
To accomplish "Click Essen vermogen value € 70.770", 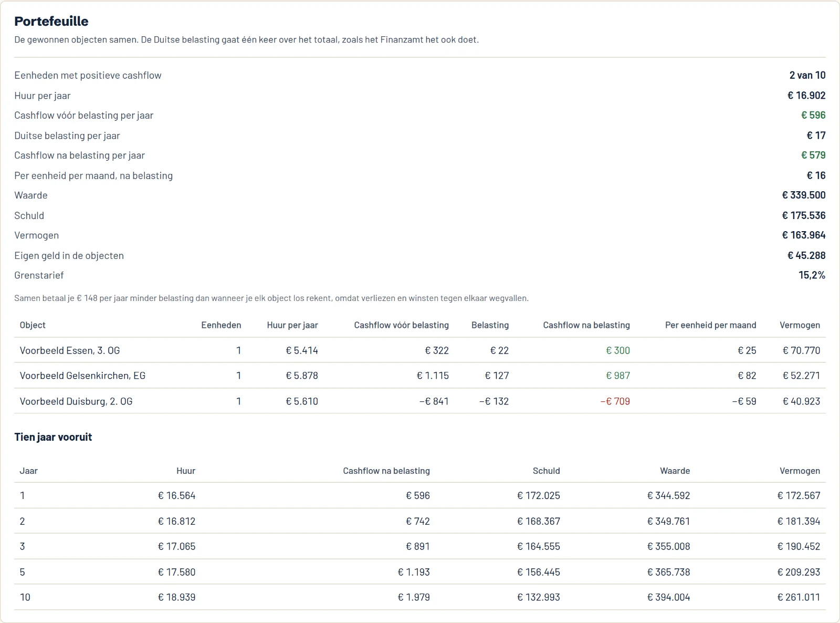I will 801,350.
